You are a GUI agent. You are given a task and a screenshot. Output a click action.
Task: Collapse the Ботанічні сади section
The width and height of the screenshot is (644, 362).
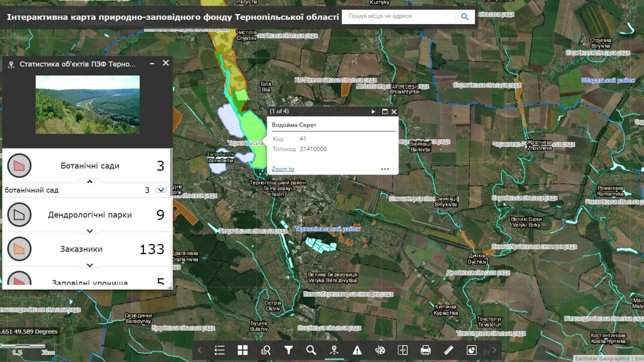[90, 182]
